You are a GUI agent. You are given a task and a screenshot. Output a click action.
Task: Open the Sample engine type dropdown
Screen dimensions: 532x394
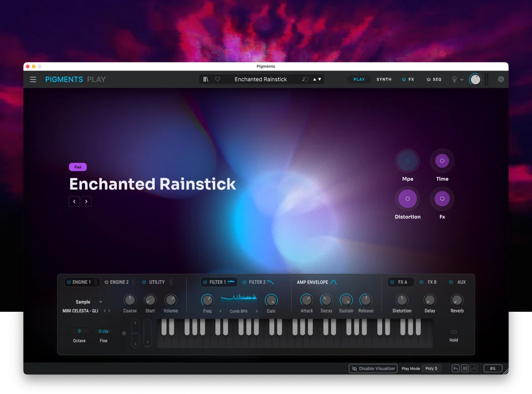click(89, 302)
